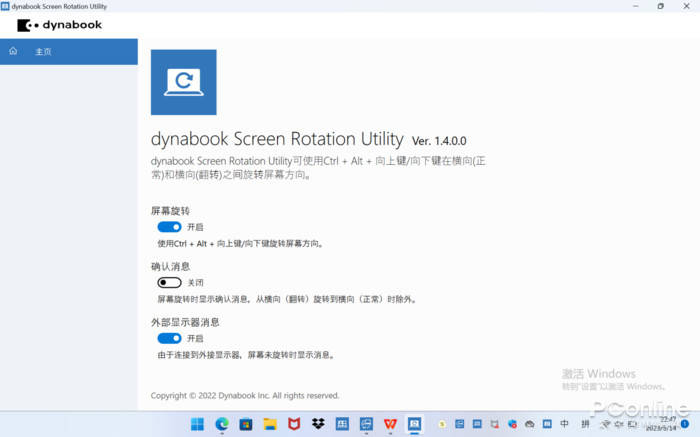Turn off the 屏幕旋转 toggle
The height and width of the screenshot is (437, 700).
[169, 227]
